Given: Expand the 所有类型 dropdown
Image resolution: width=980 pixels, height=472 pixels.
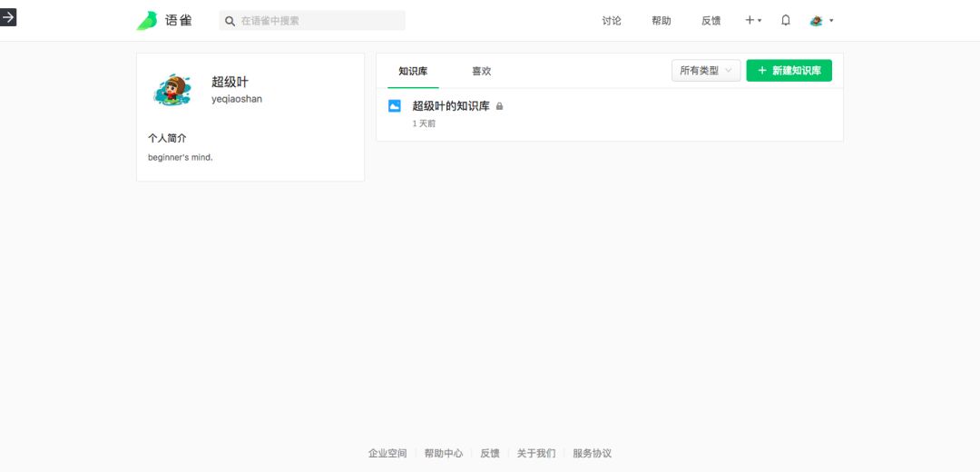Looking at the screenshot, I should (706, 71).
